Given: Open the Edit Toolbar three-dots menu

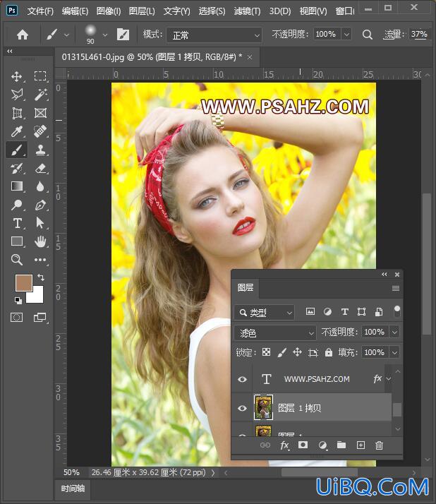Looking at the screenshot, I should (x=40, y=260).
